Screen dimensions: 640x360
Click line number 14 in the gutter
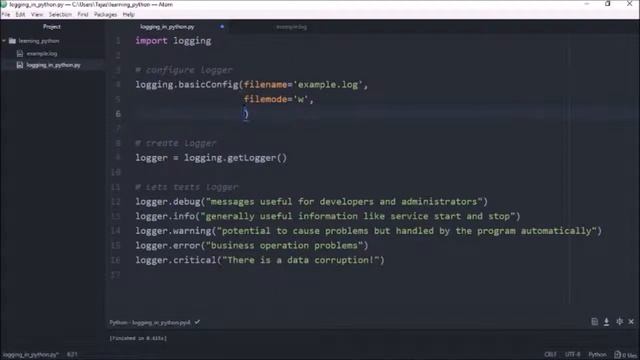116,231
